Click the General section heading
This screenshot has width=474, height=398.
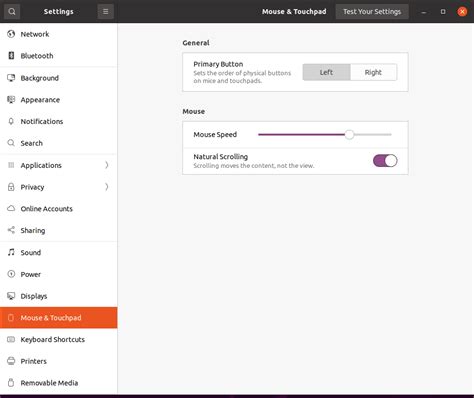[x=196, y=43]
